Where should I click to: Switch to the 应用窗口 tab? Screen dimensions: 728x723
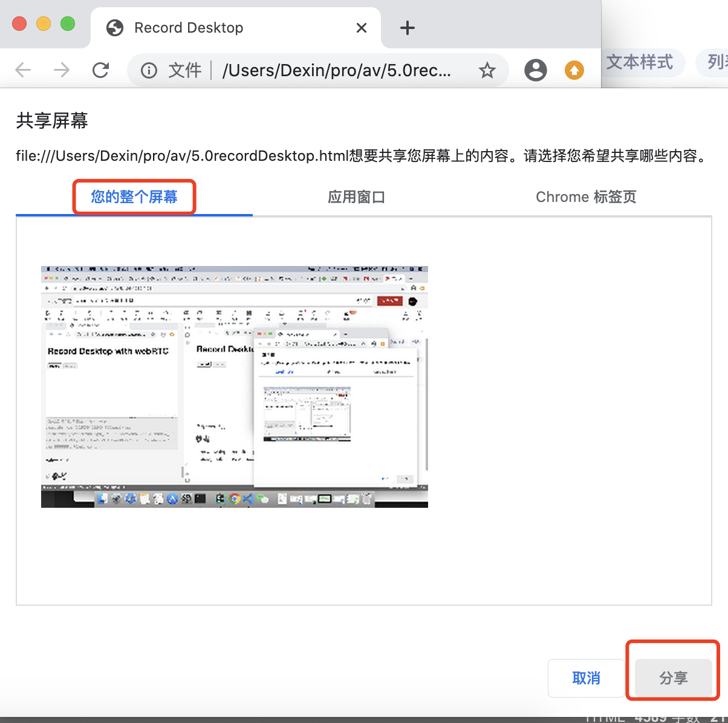click(x=356, y=196)
